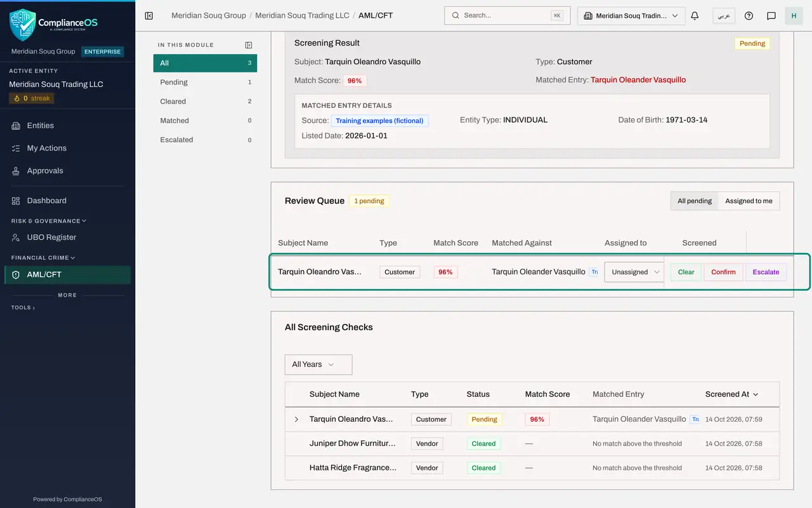
Task: Collapse the sidebar panel toggle icon
Action: (x=149, y=15)
